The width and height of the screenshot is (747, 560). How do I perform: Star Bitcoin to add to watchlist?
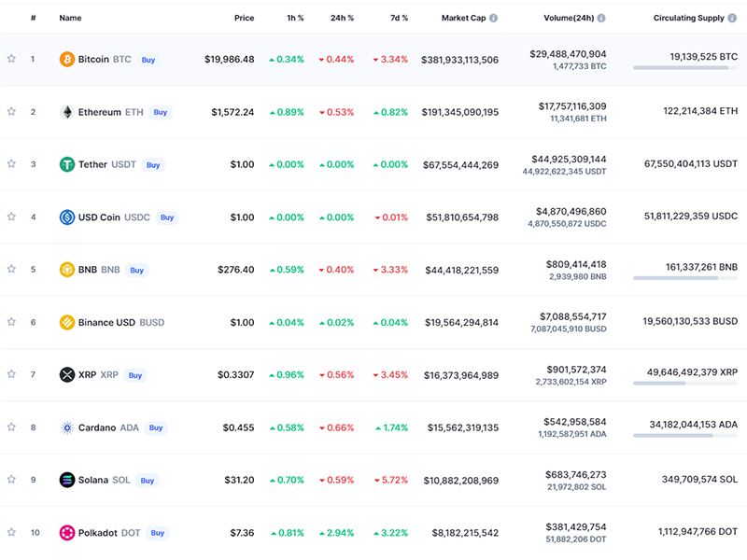tap(11, 59)
